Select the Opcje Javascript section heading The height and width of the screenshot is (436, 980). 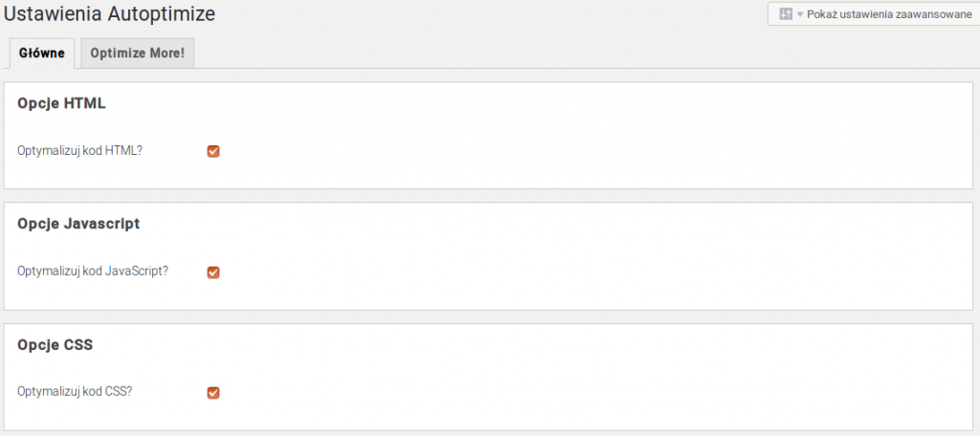click(x=78, y=225)
